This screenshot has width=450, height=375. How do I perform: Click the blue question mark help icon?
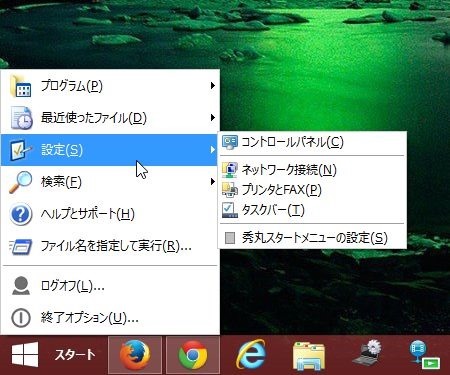click(21, 214)
